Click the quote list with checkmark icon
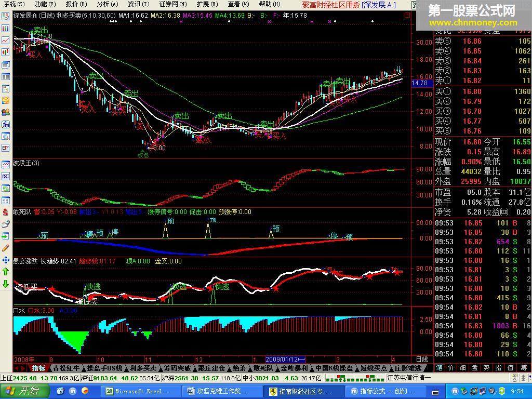 tap(5, 16)
